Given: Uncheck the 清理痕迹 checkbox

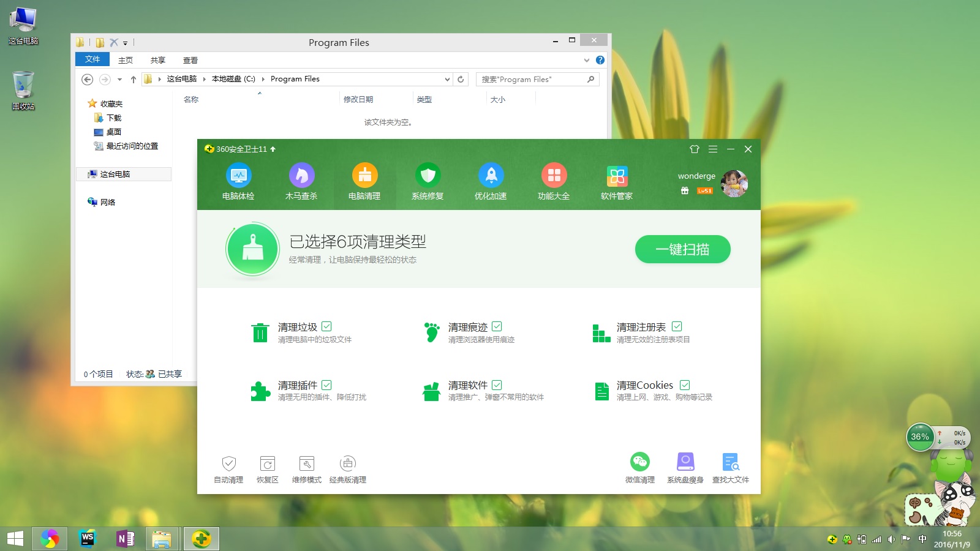Looking at the screenshot, I should point(497,326).
